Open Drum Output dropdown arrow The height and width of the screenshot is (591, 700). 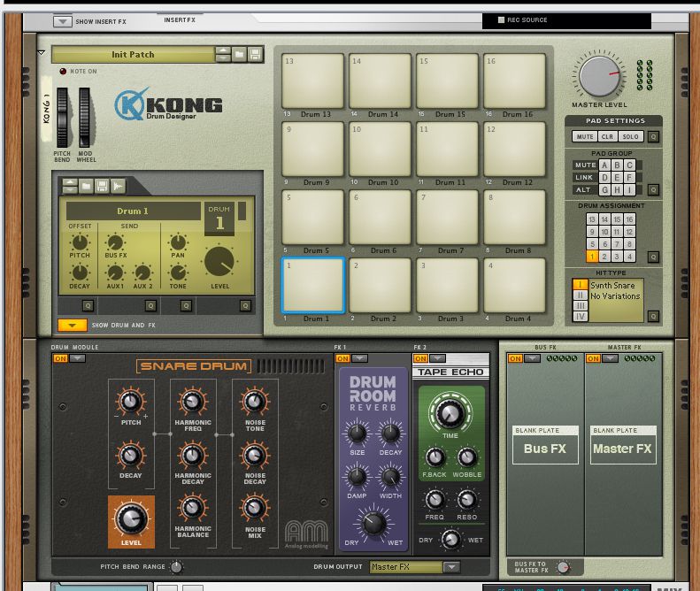pos(452,567)
